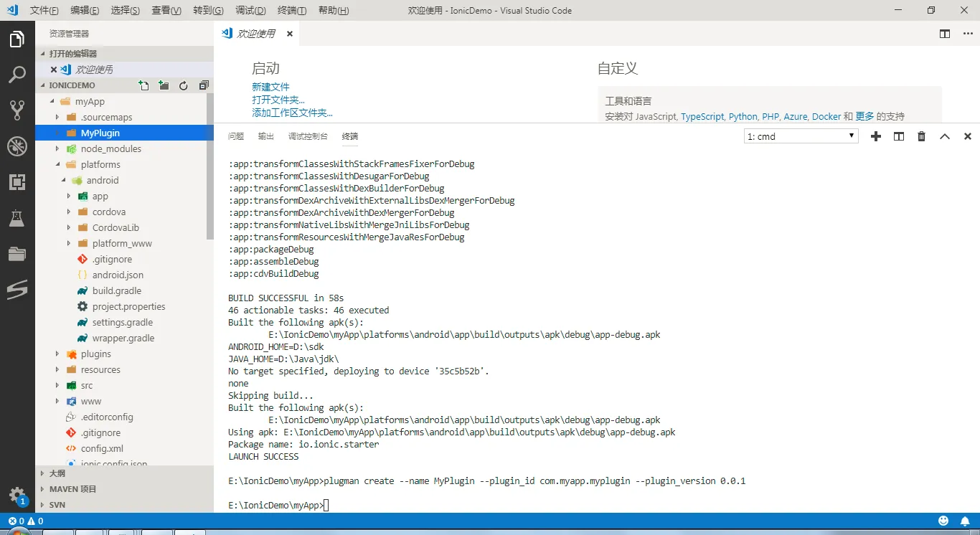Expand the CordovaLib folder

point(68,227)
